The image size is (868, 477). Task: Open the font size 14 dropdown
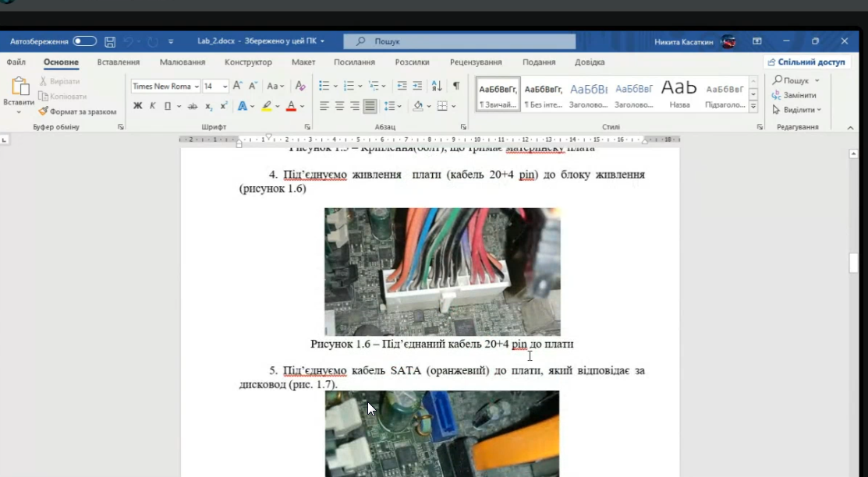click(x=225, y=87)
